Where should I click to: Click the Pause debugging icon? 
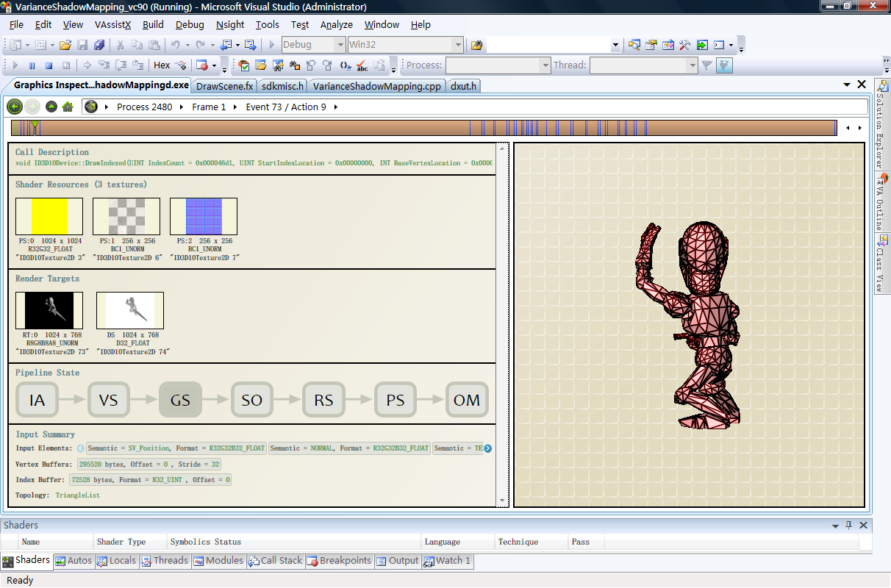(32, 65)
